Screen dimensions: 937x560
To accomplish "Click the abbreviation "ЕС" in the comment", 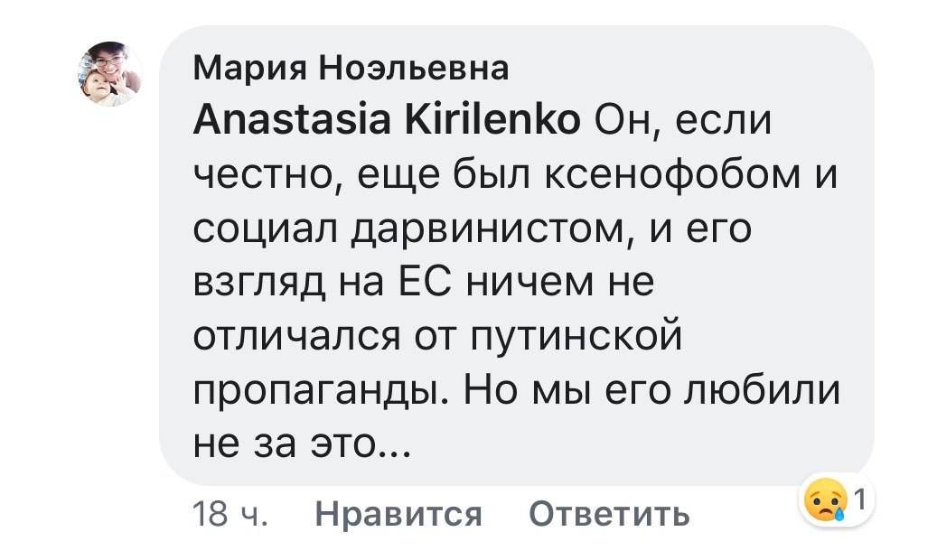I will (x=422, y=285).
